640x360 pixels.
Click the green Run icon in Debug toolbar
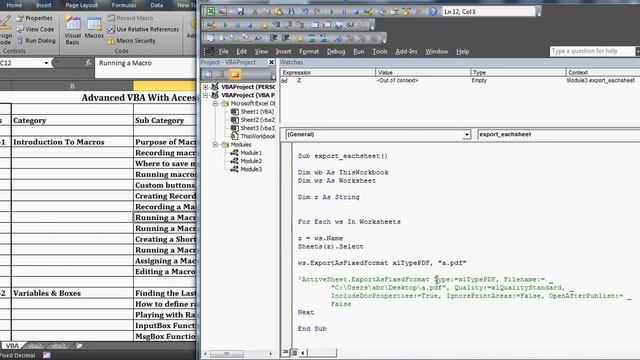(x=225, y=25)
